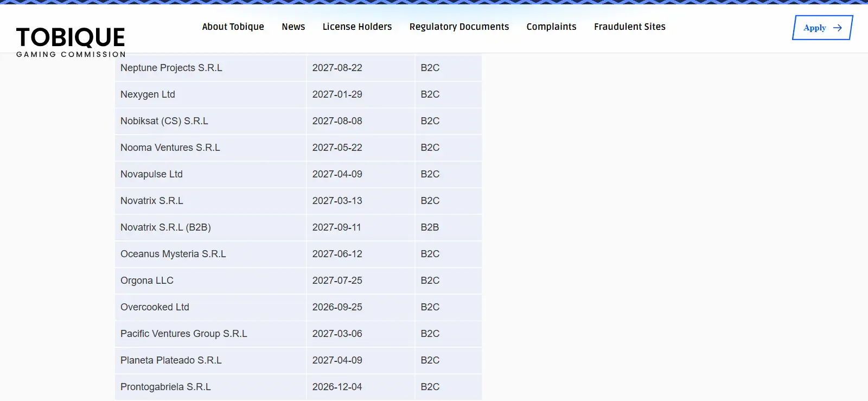Open License Holders in the navigation

point(357,27)
